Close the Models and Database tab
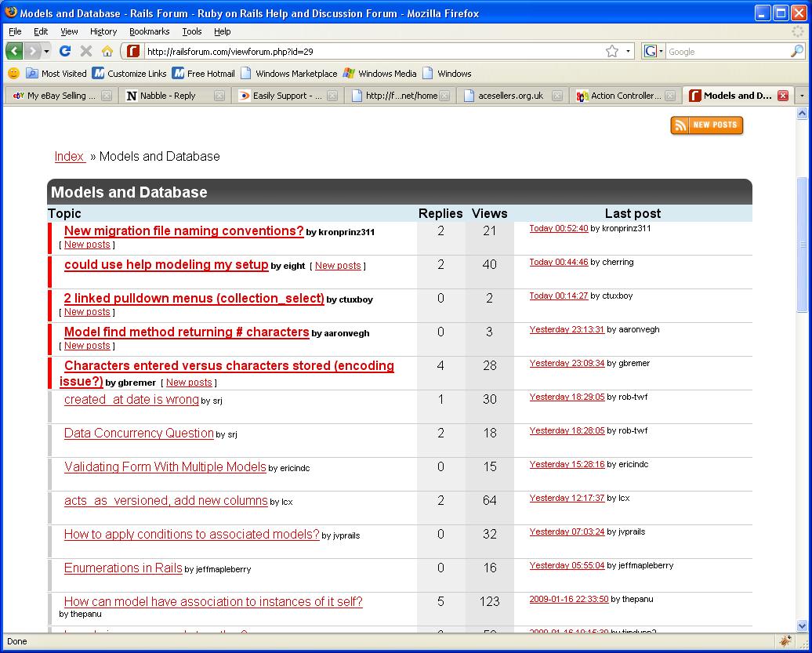This screenshot has height=653, width=812. click(x=782, y=96)
